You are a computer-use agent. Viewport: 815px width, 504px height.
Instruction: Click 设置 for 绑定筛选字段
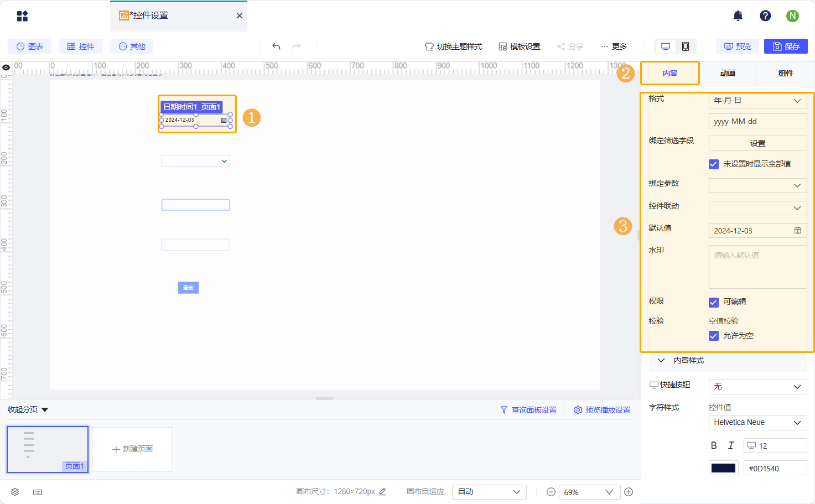pyautogui.click(x=757, y=143)
